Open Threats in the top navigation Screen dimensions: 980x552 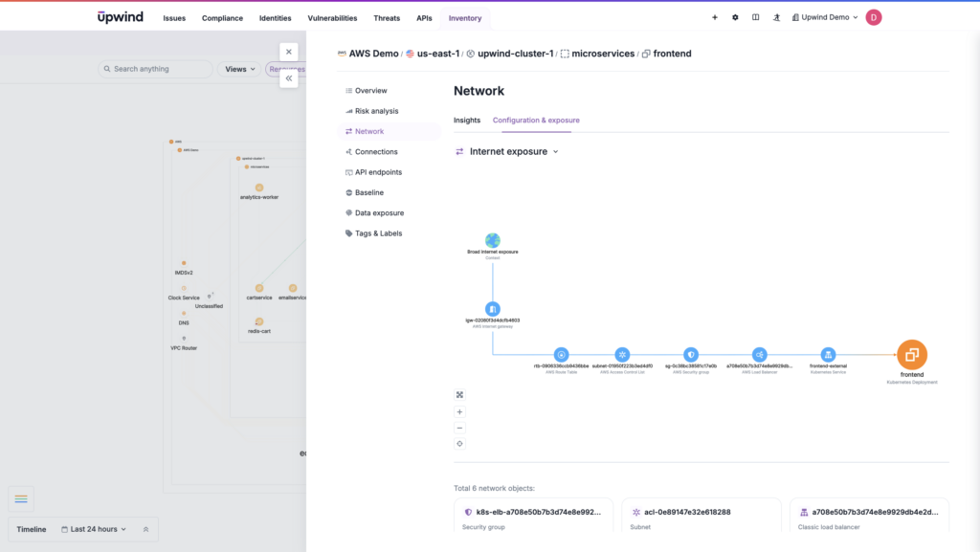[387, 17]
